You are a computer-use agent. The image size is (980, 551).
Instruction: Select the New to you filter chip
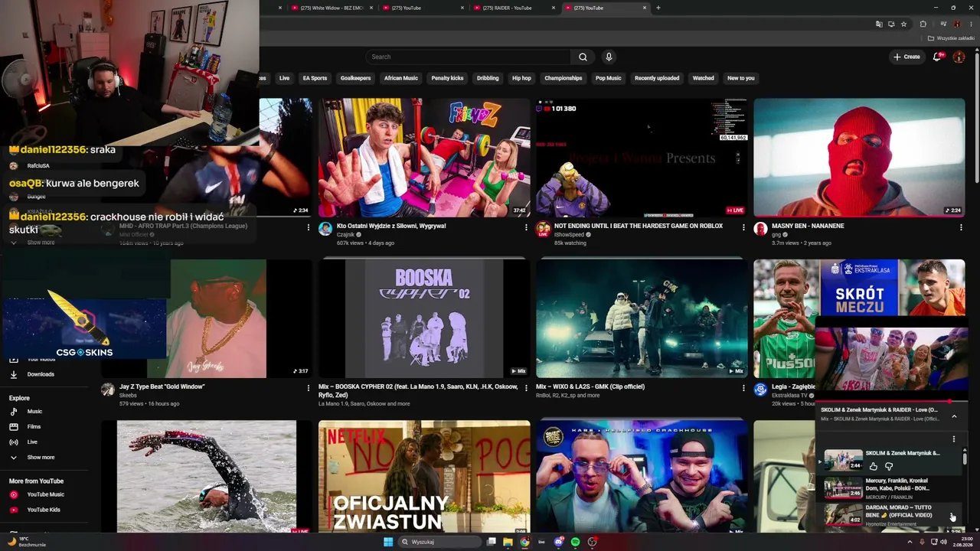741,78
